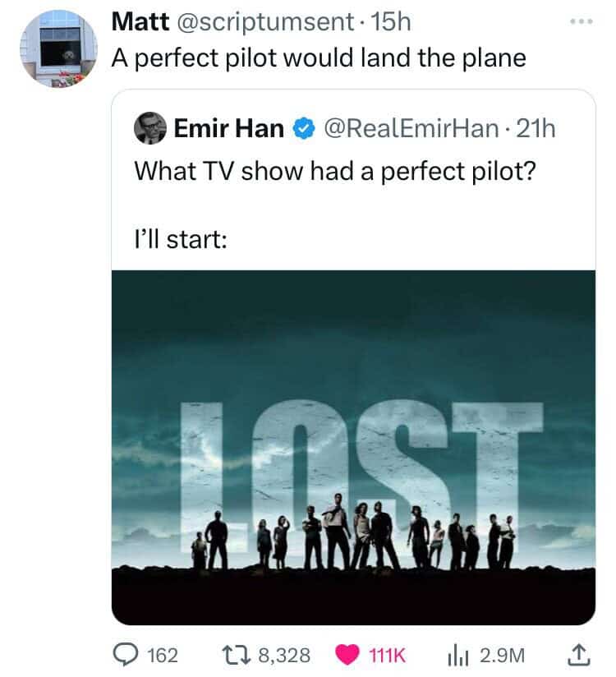Image resolution: width=616 pixels, height=677 pixels.
Task: Unlike the tweet using the pink heart
Action: tap(347, 655)
